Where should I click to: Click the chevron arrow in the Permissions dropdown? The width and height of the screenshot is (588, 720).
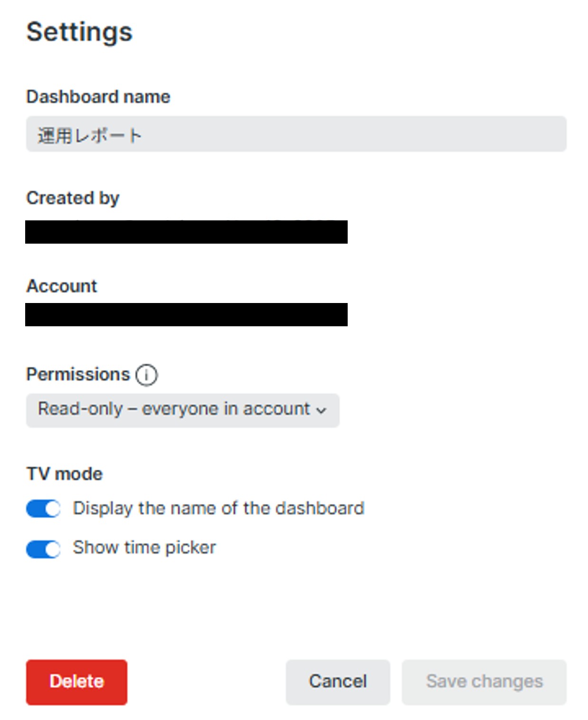pos(322,410)
